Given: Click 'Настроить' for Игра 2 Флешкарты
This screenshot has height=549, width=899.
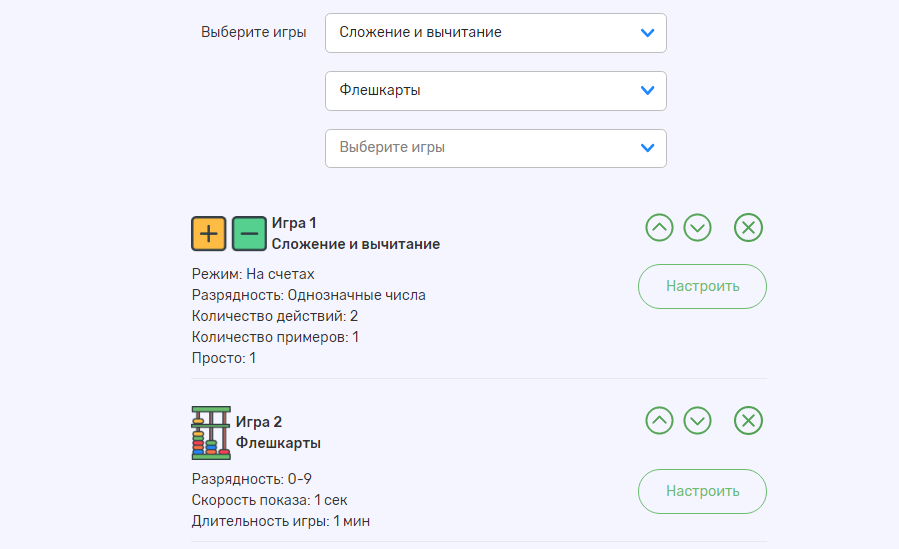Looking at the screenshot, I should pos(702,492).
